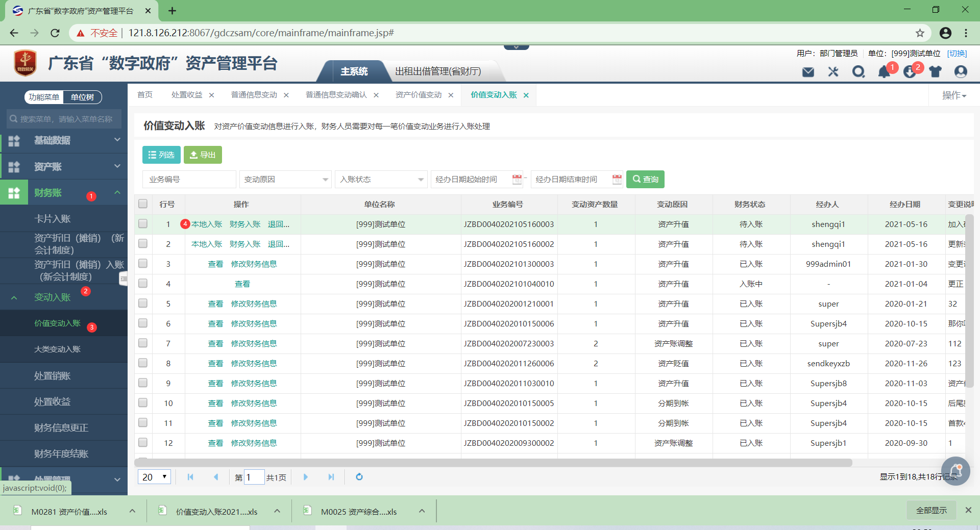Image resolution: width=980 pixels, height=530 pixels.
Task: Close the 处置收益 tab
Action: point(211,95)
